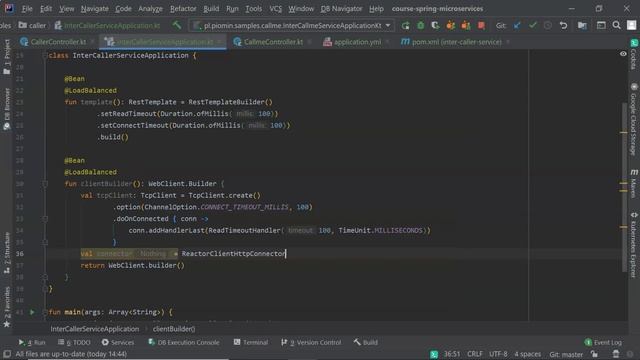Open the Terminal tool window
The image size is (640, 360).
click(251, 342)
